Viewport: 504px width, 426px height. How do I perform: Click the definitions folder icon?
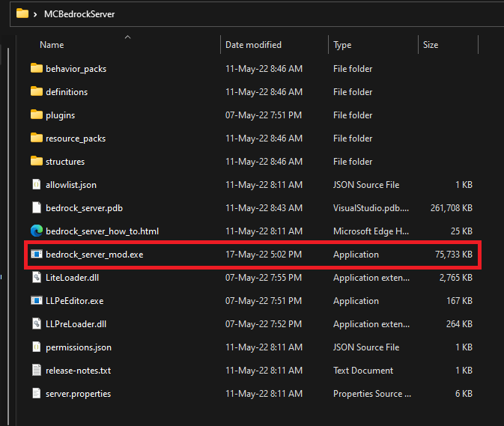[x=37, y=91]
